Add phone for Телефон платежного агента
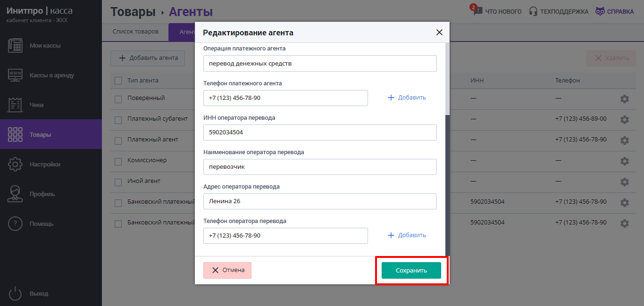The width and height of the screenshot is (644, 306). (407, 98)
